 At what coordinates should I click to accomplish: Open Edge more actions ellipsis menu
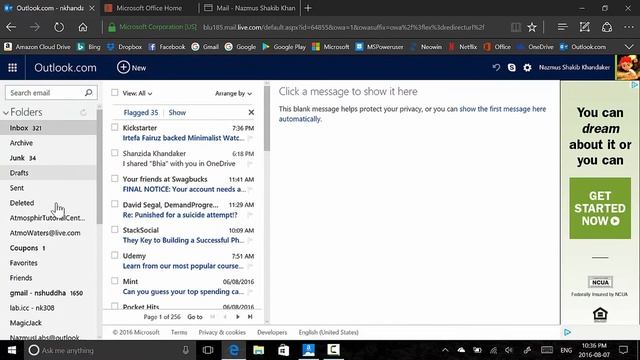coord(629,27)
